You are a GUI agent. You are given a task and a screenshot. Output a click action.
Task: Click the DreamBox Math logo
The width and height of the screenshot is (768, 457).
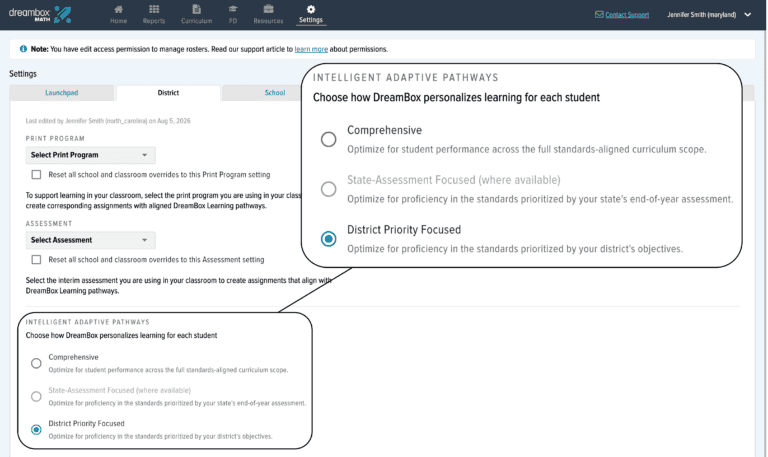click(x=40, y=14)
